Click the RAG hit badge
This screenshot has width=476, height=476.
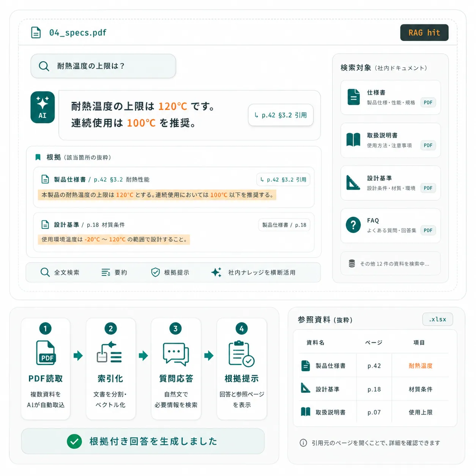pyautogui.click(x=424, y=33)
